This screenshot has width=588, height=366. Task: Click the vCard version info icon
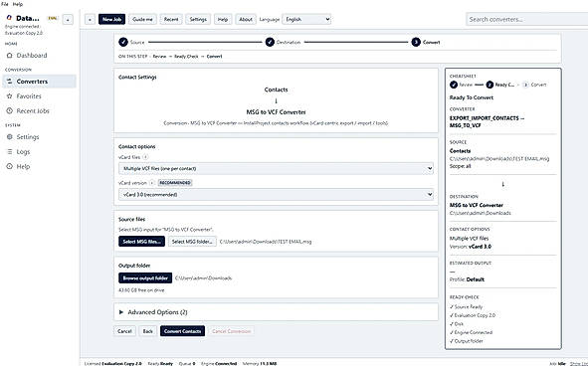[151, 183]
